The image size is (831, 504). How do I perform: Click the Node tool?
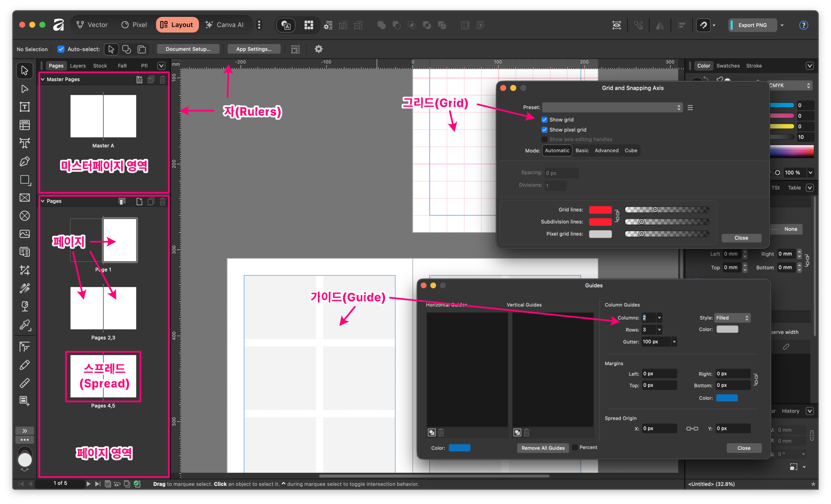tap(25, 89)
